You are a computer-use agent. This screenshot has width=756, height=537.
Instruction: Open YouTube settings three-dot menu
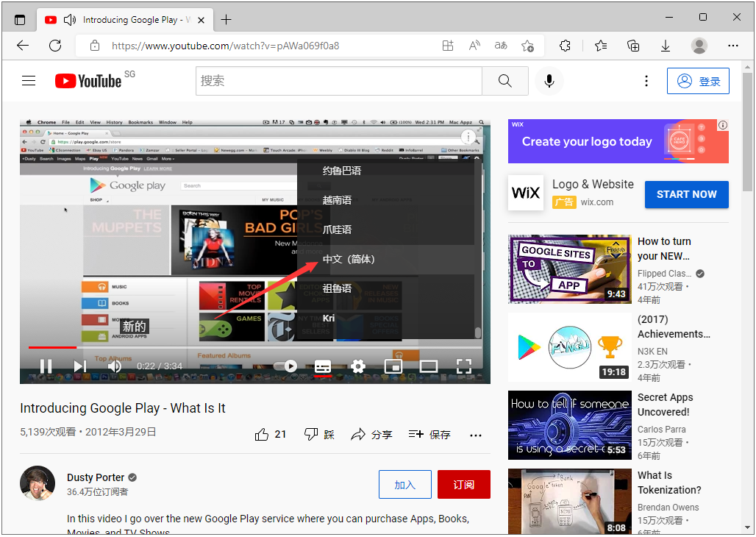pos(646,81)
